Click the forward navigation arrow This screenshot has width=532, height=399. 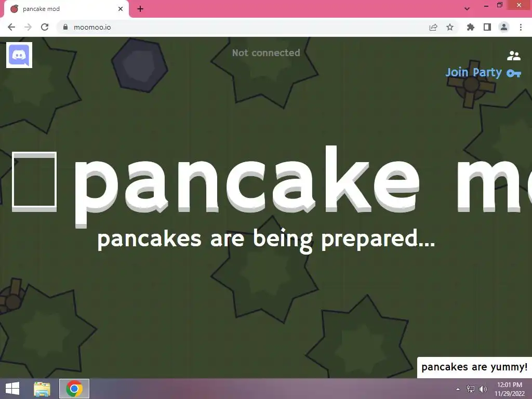28,27
